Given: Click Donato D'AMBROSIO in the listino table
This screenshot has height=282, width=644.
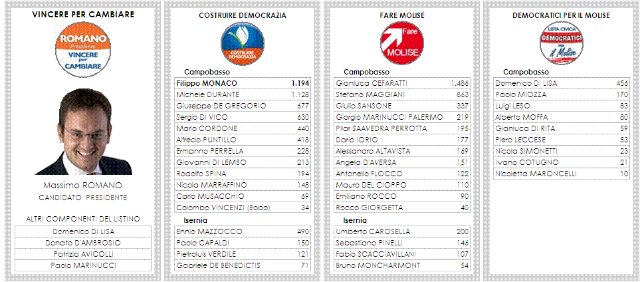Looking at the screenshot, I should (83, 243).
